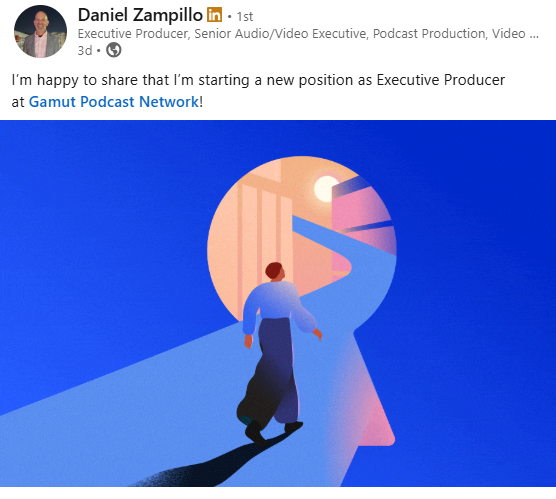The height and width of the screenshot is (499, 556).
Task: Click the gold LinkedIn Premium badge
Action: (x=215, y=15)
